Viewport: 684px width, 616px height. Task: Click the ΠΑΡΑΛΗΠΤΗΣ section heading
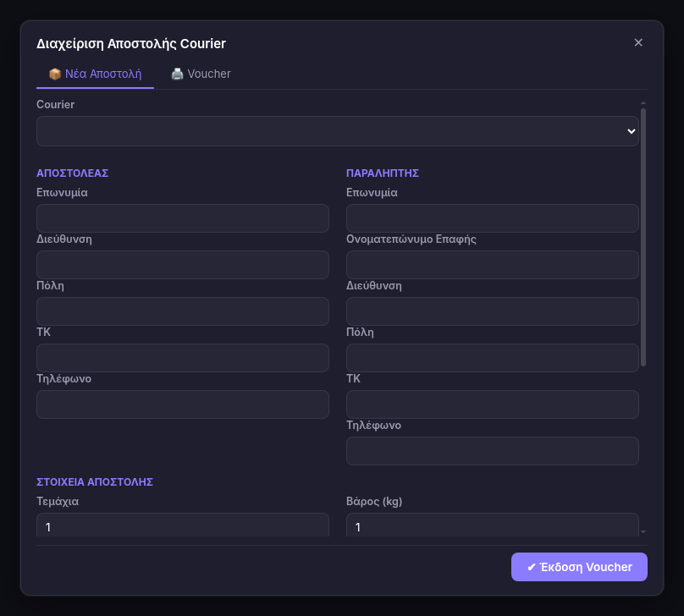(x=383, y=173)
